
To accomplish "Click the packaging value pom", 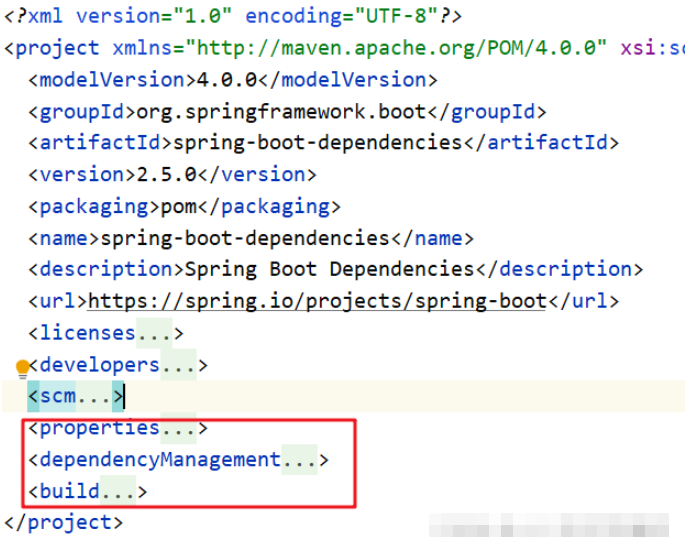I will 178,207.
